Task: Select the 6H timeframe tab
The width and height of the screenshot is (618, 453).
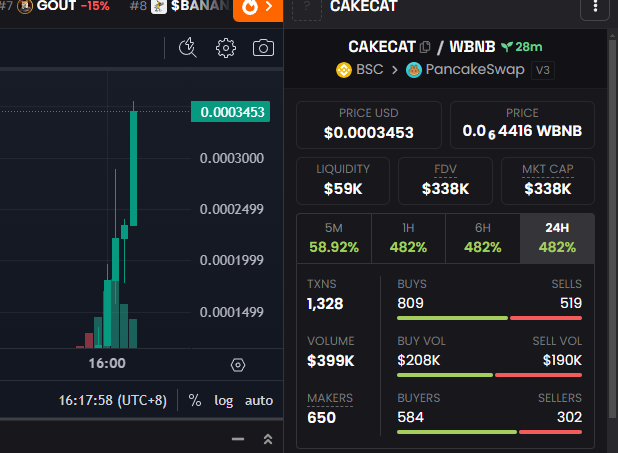Action: (x=483, y=239)
